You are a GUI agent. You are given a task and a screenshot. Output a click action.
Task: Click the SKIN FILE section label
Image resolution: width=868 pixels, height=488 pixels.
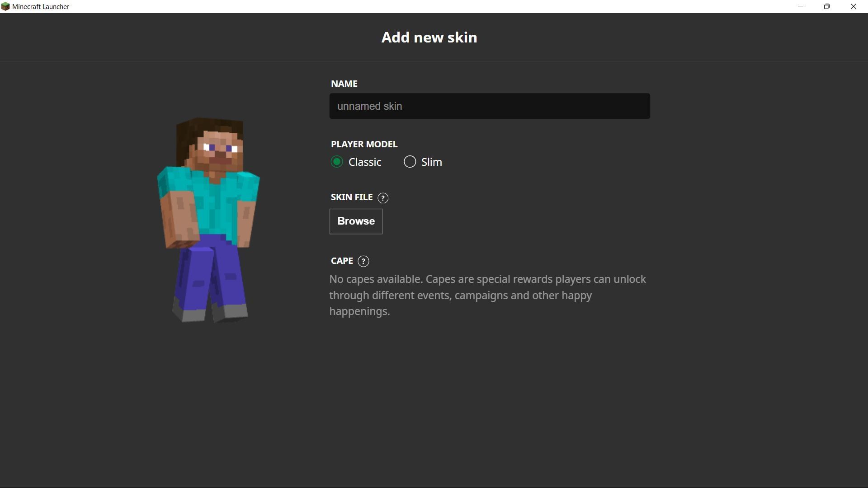(x=351, y=197)
